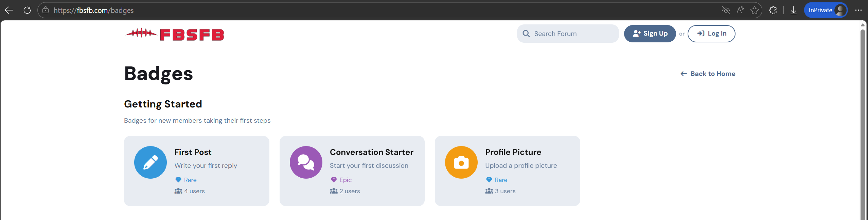Follow the Back to Home link
Image resolution: width=868 pixels, height=220 pixels.
[708, 74]
